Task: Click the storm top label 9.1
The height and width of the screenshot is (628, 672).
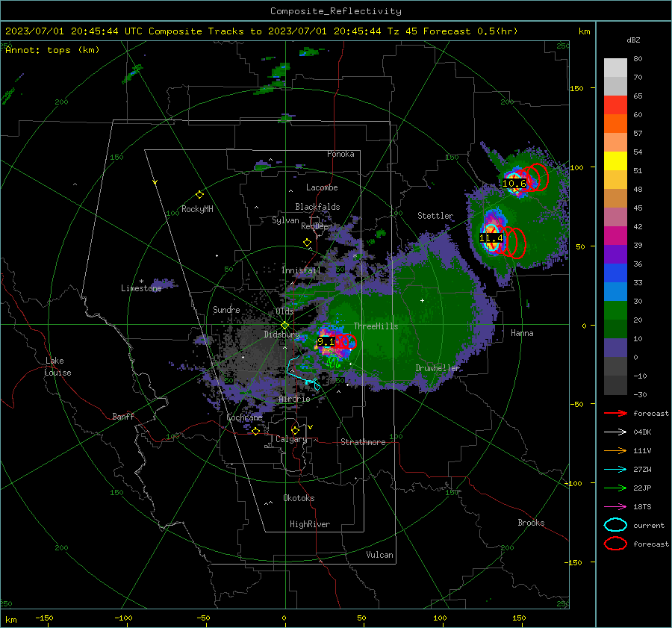Action: [x=326, y=342]
